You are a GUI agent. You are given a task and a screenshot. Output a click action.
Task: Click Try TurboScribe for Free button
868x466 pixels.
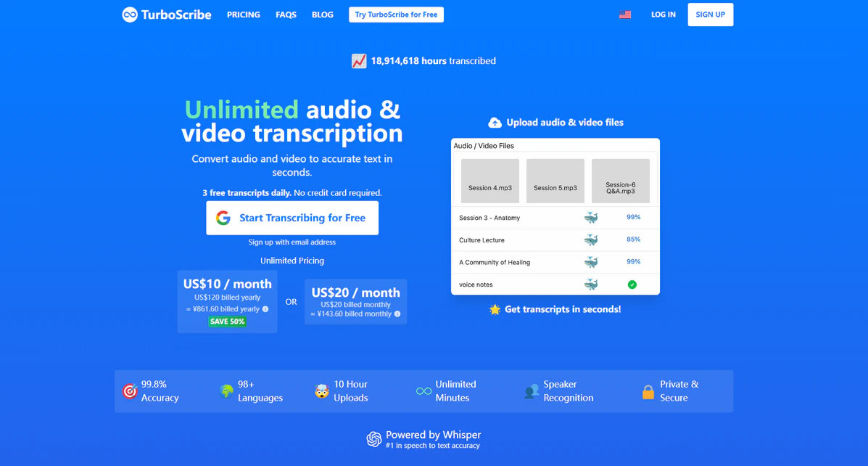click(397, 15)
